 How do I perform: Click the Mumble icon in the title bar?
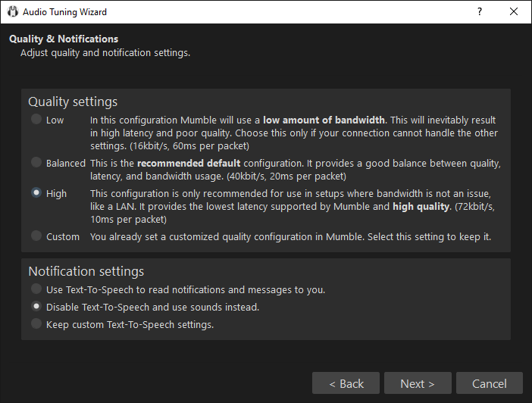pos(12,12)
